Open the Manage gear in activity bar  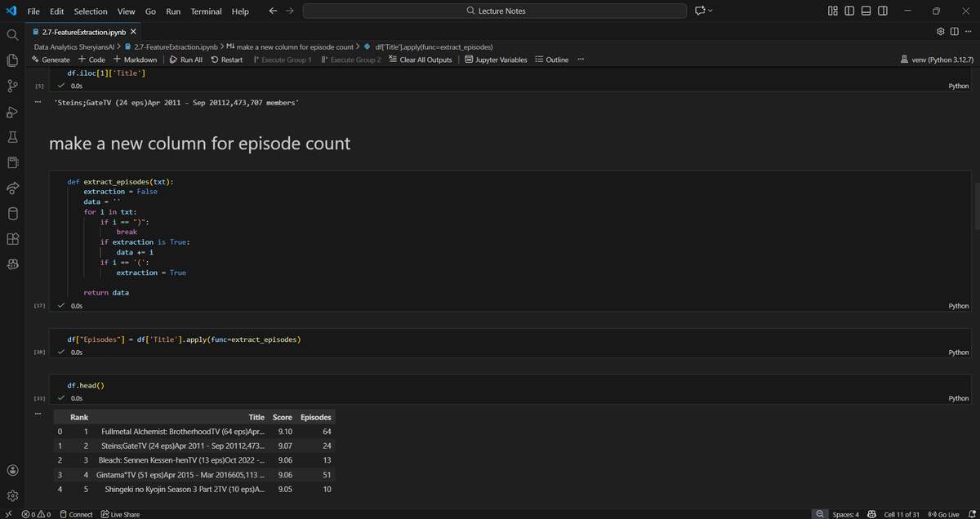click(x=12, y=495)
